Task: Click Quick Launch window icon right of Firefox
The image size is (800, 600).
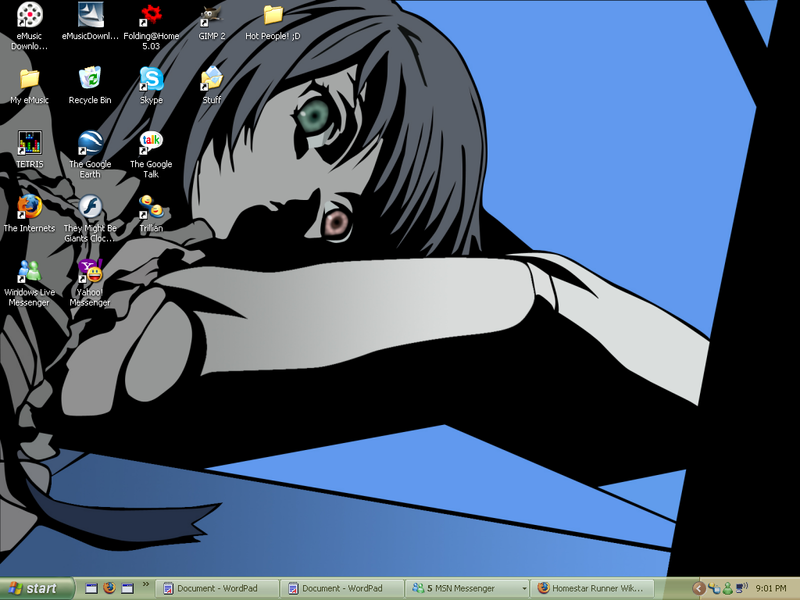Action: click(x=128, y=588)
